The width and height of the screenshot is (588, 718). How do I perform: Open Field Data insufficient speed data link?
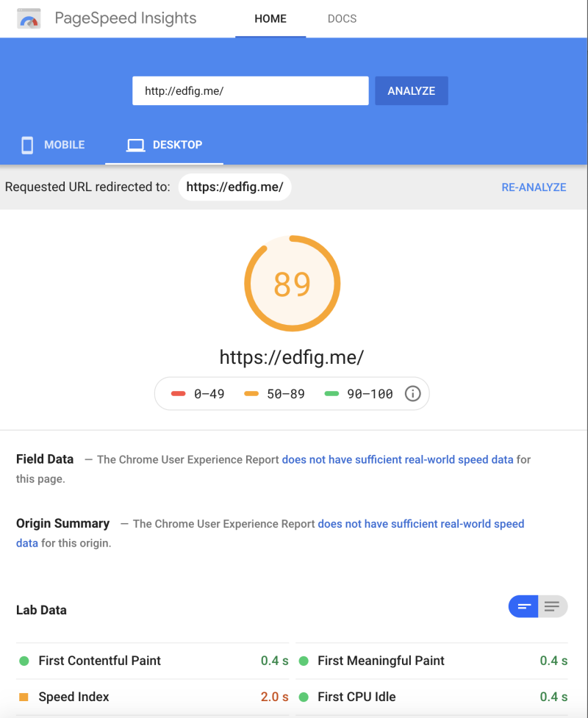[398, 459]
